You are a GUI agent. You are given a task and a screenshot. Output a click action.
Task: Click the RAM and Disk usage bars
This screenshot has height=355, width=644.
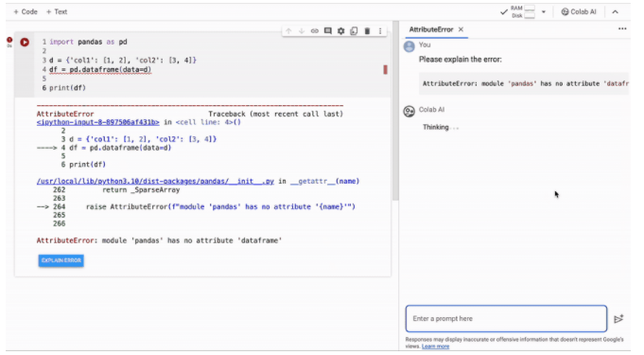pos(530,12)
